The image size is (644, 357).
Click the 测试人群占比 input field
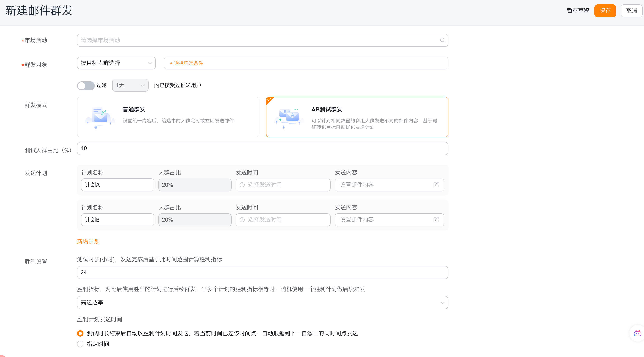tap(263, 149)
